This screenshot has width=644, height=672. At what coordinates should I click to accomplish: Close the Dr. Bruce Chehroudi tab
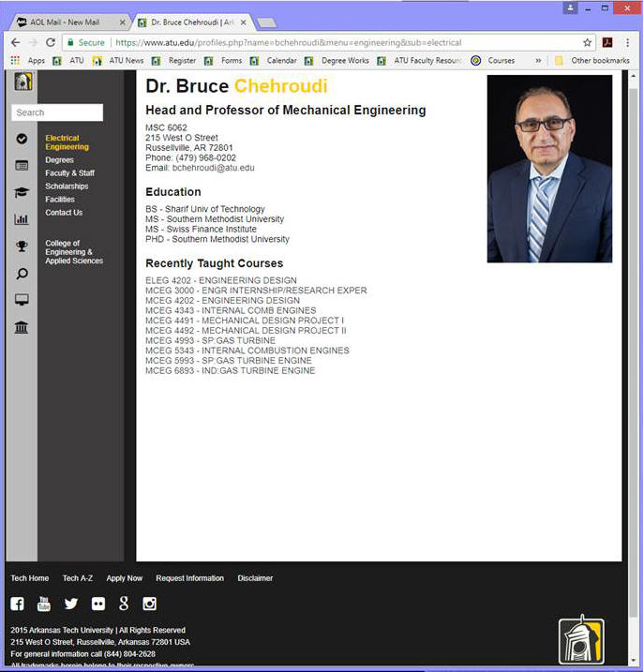[243, 22]
